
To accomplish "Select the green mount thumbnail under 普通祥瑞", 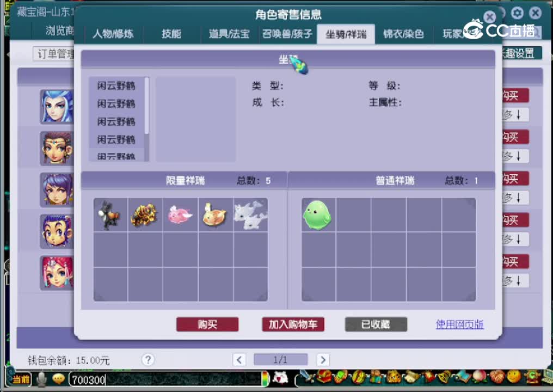I will tap(318, 214).
